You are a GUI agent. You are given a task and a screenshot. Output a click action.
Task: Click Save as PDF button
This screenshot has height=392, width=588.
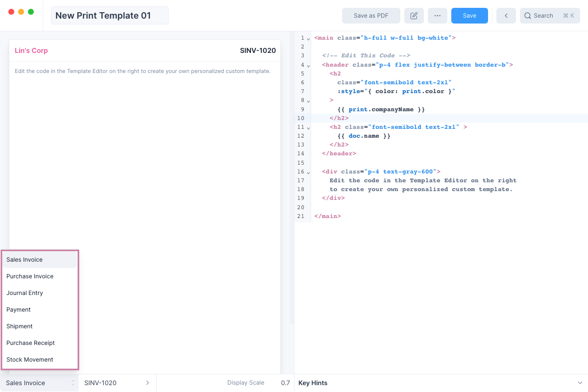click(x=371, y=16)
